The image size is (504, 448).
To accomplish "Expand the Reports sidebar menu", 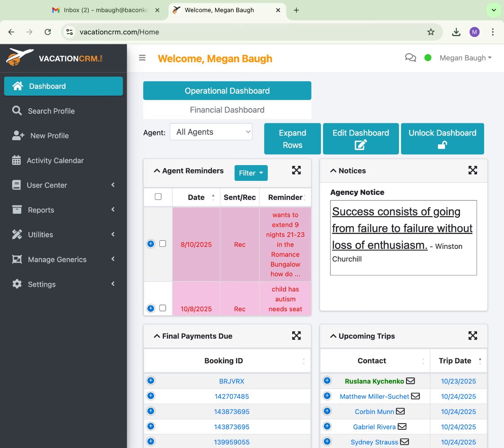I will pyautogui.click(x=64, y=210).
